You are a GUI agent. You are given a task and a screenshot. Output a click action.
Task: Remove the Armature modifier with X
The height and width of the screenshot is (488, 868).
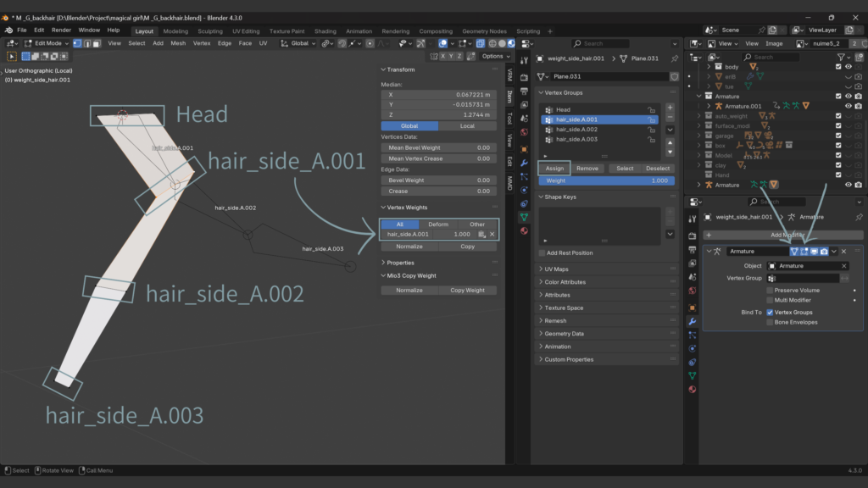[844, 252]
